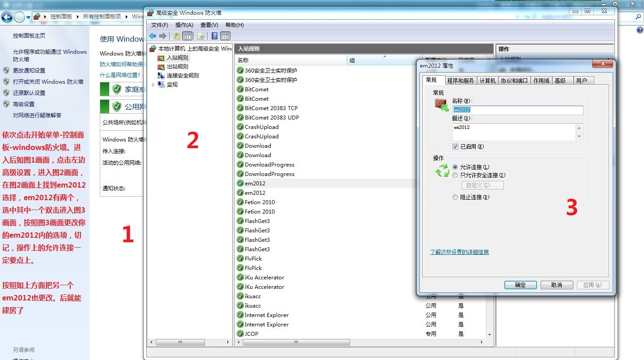Select the 连接安全规则 icon in console tree
Screen dimensions: 644x360
click(161, 76)
